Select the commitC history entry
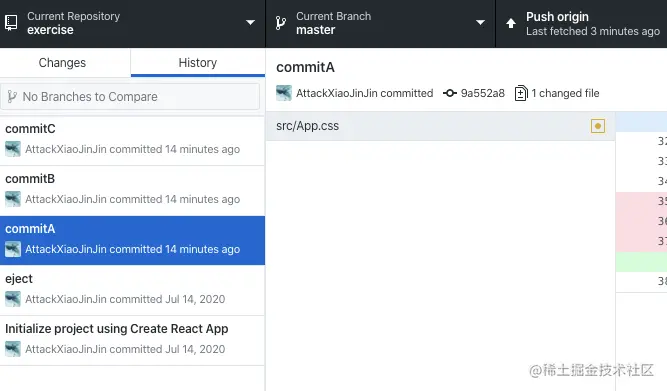The height and width of the screenshot is (391, 667). click(x=132, y=141)
